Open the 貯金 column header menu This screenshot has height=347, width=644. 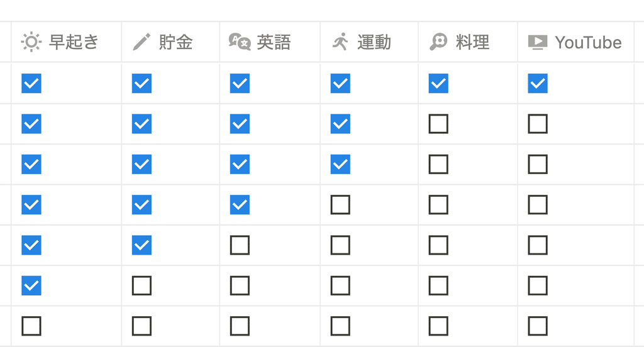(170, 42)
